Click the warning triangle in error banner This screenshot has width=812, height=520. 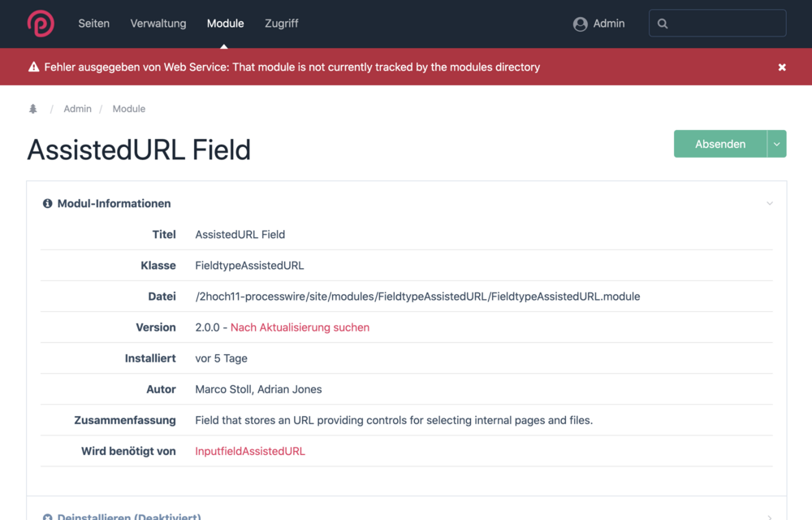coord(33,67)
